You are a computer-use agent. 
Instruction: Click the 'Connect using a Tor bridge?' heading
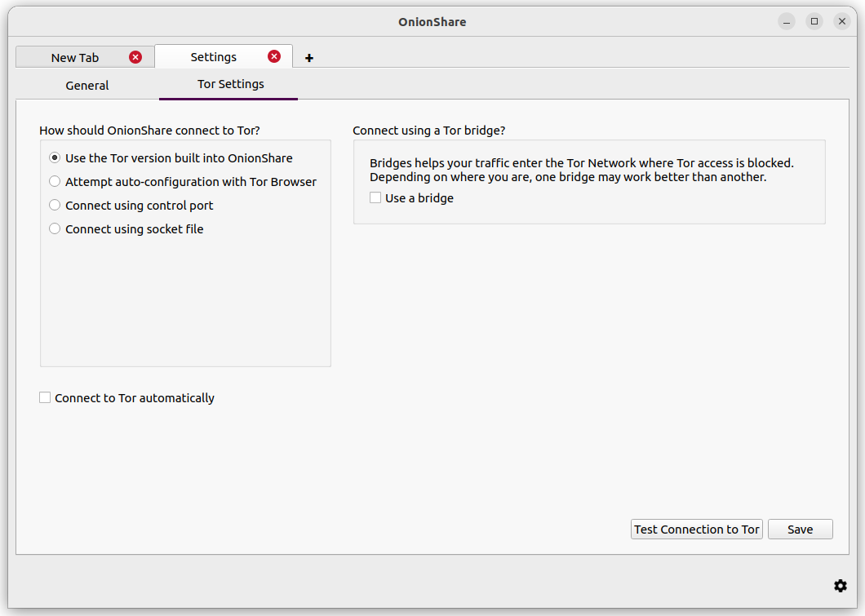pyautogui.click(x=428, y=131)
